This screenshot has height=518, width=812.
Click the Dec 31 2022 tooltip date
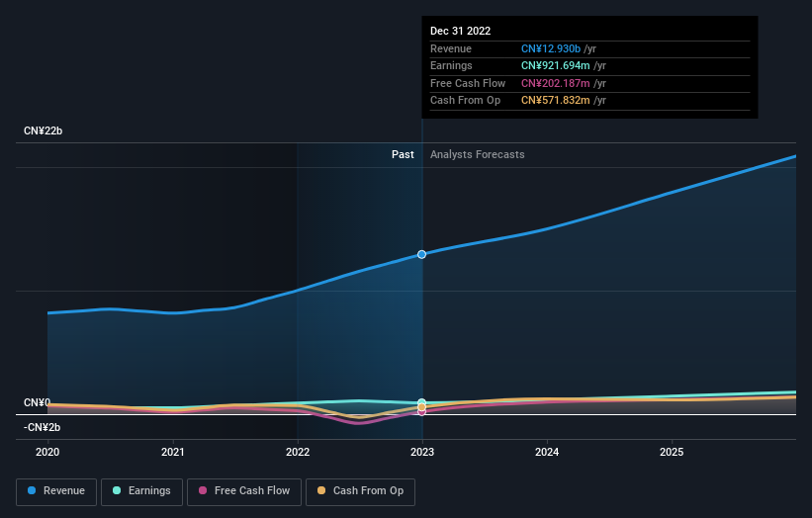pyautogui.click(x=460, y=31)
